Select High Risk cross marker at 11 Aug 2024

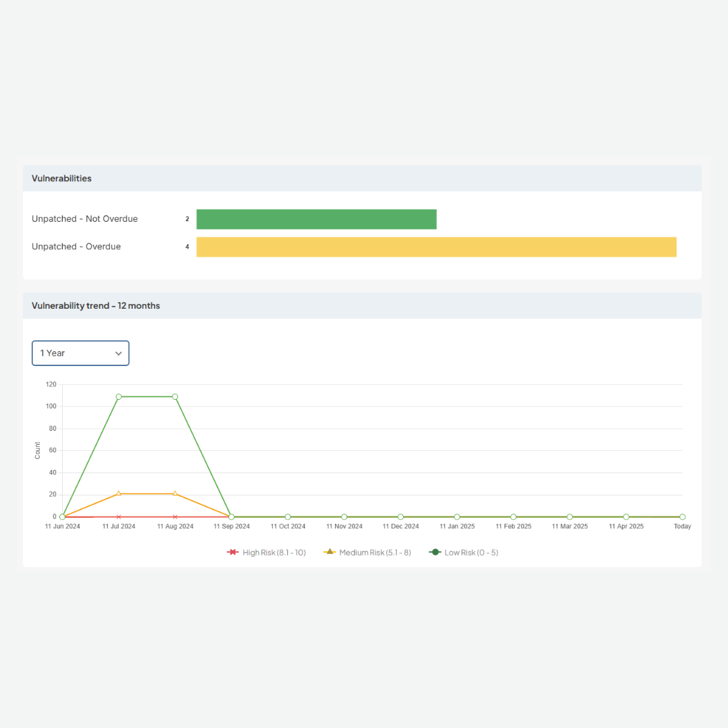[x=175, y=517]
